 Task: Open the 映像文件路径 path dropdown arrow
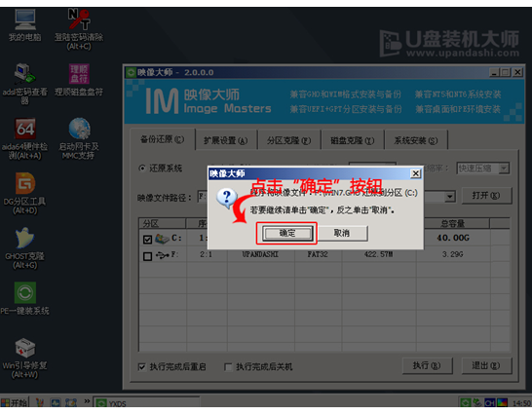450,197
